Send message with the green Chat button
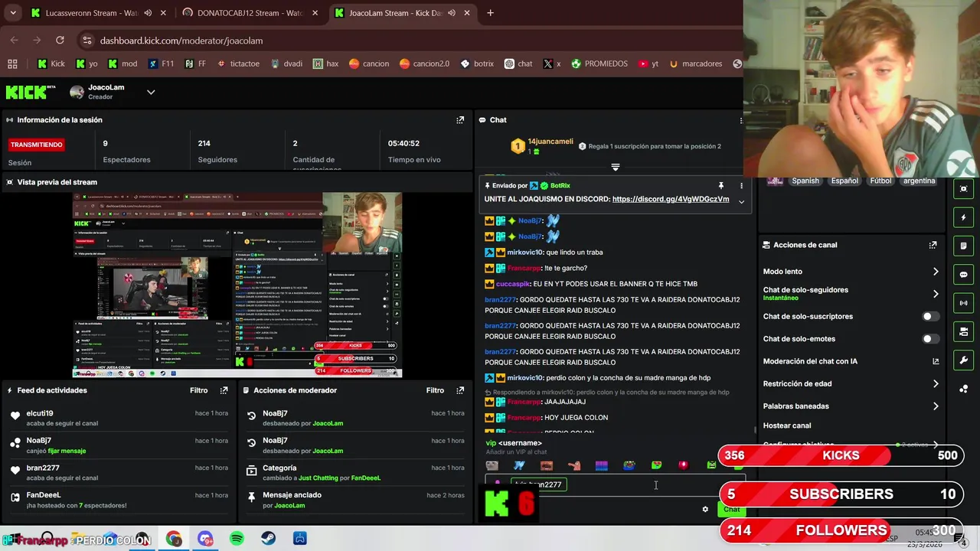 (x=732, y=510)
